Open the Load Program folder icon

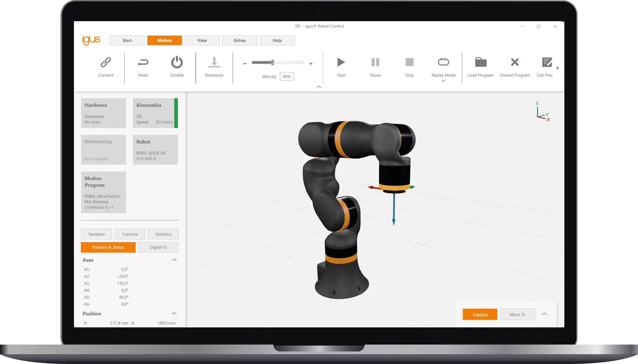point(481,62)
